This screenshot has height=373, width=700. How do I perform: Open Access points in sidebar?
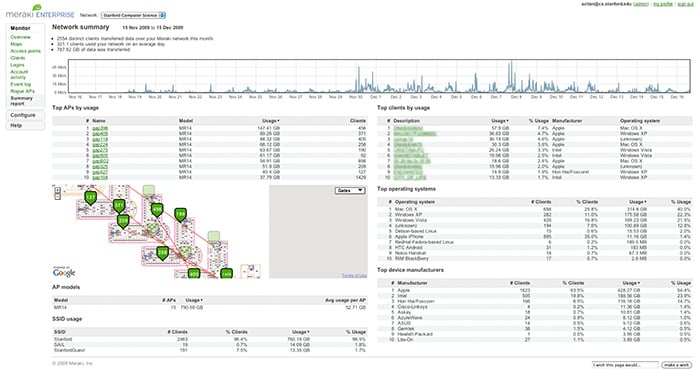[25, 51]
